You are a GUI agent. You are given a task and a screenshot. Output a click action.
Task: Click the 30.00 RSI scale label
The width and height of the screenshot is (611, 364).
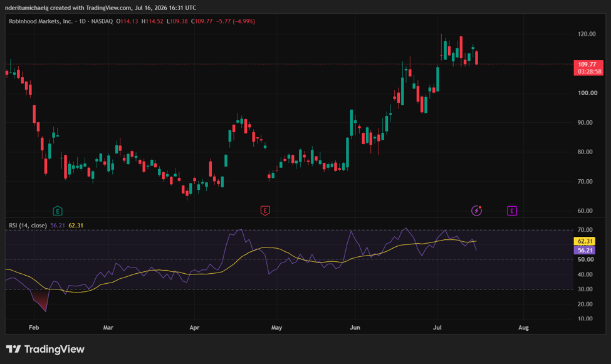(585, 289)
